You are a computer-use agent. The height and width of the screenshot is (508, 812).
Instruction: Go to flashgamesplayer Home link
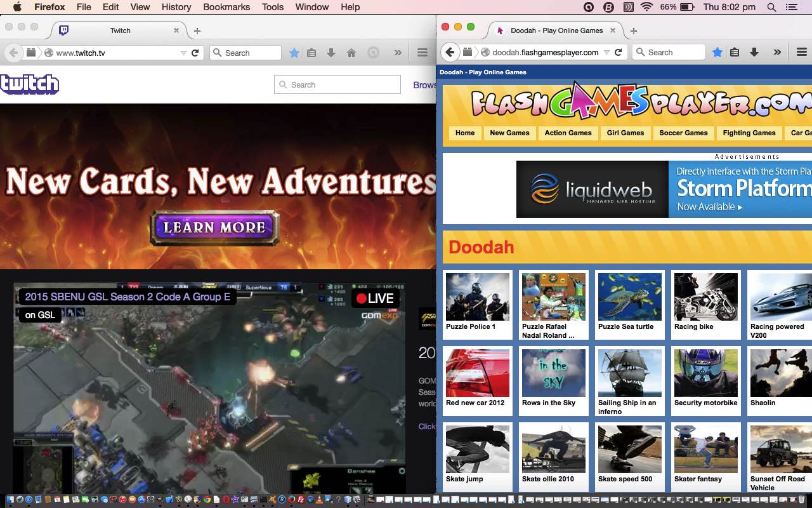[x=465, y=133]
